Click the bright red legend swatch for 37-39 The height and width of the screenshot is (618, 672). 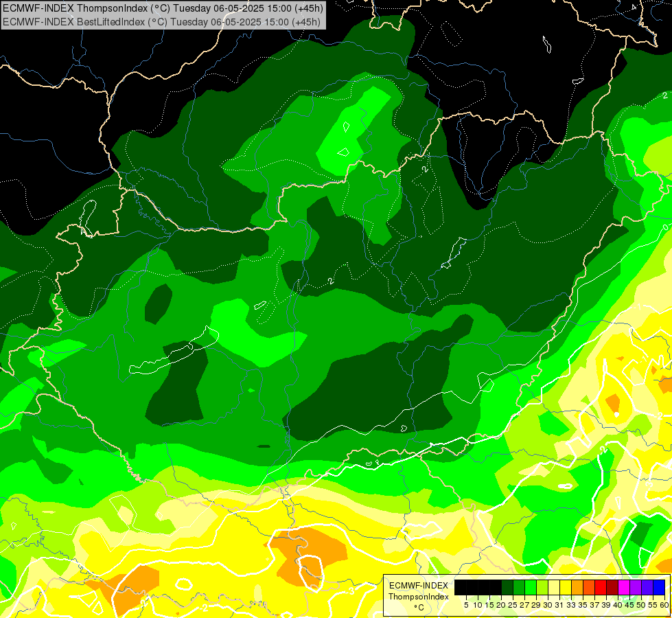point(601,588)
